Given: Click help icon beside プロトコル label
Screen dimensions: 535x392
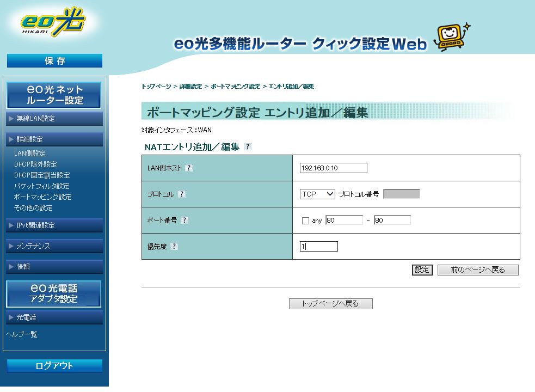Looking at the screenshot, I should click(182, 194).
